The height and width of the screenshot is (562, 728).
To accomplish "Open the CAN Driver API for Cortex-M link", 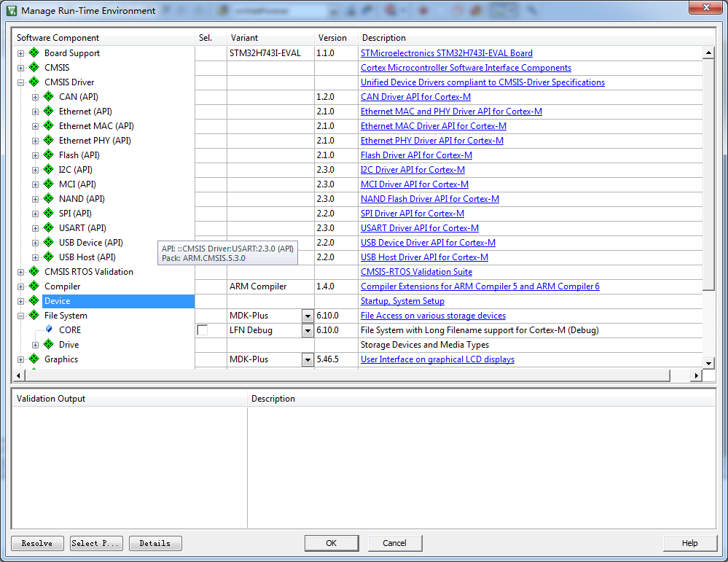I will [x=415, y=97].
